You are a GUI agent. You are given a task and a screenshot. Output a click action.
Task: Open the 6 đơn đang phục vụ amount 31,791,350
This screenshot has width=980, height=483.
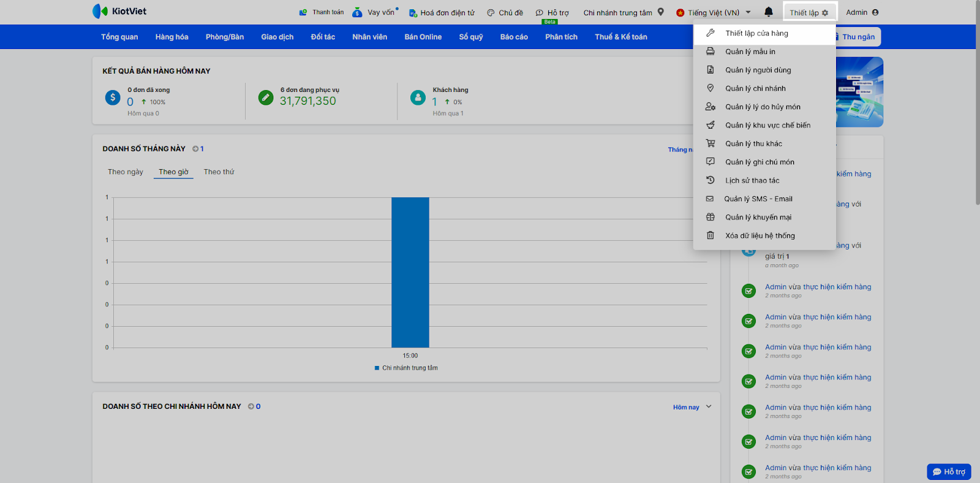pos(308,101)
